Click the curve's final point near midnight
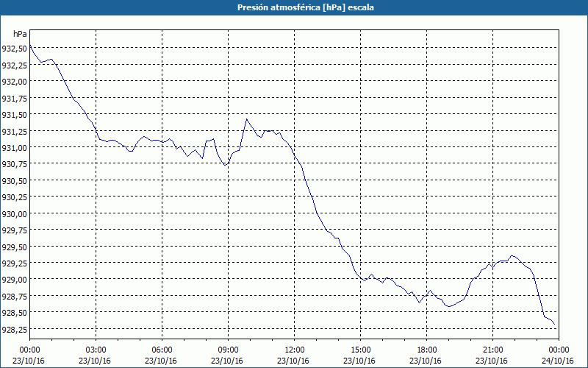The width and height of the screenshot is (588, 368). point(554,324)
